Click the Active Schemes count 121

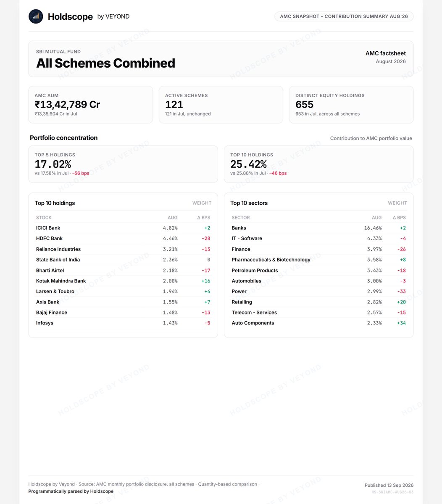coord(174,105)
